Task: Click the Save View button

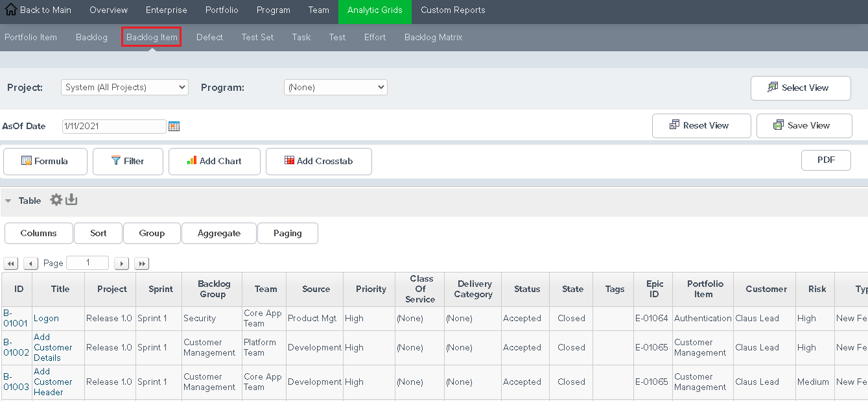Action: click(x=804, y=126)
